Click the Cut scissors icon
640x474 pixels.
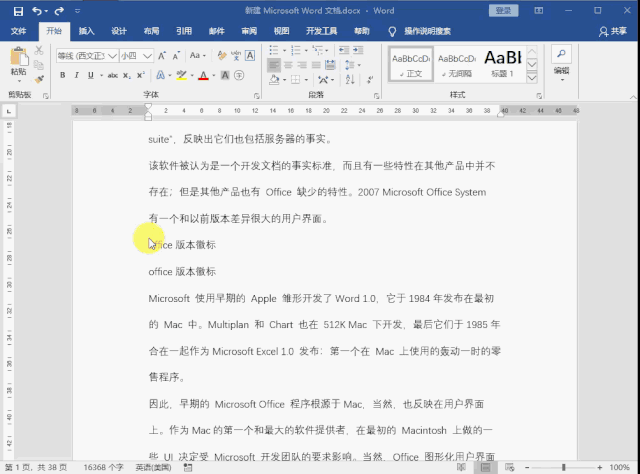tap(39, 50)
